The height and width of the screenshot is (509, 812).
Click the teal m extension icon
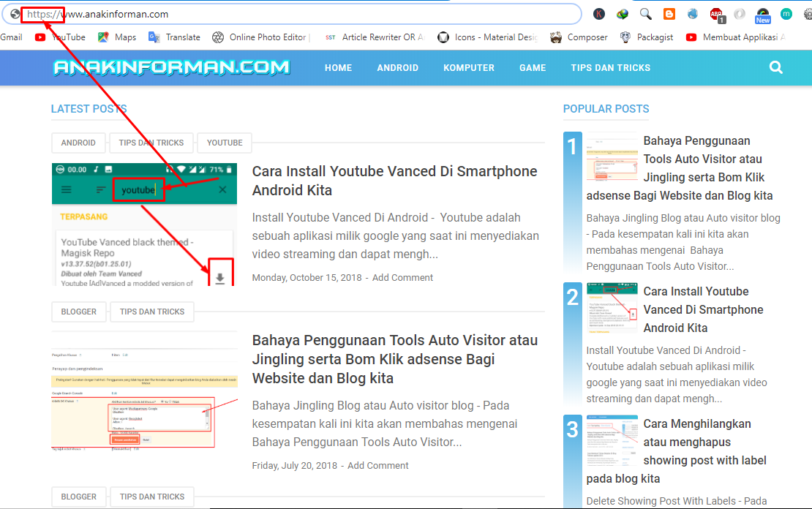click(x=786, y=14)
